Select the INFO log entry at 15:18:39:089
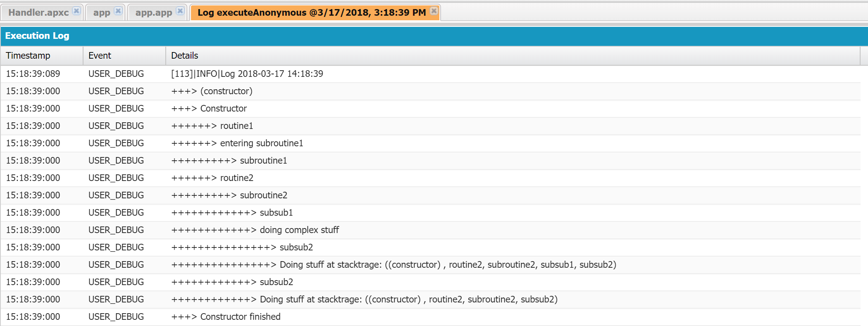This screenshot has height=326, width=868. tap(247, 74)
